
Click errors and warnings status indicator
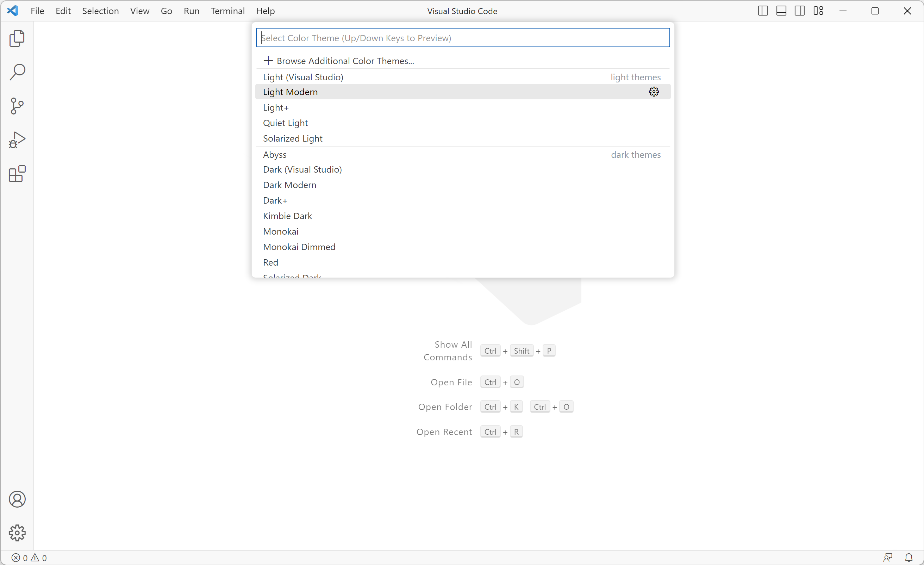[x=29, y=558]
